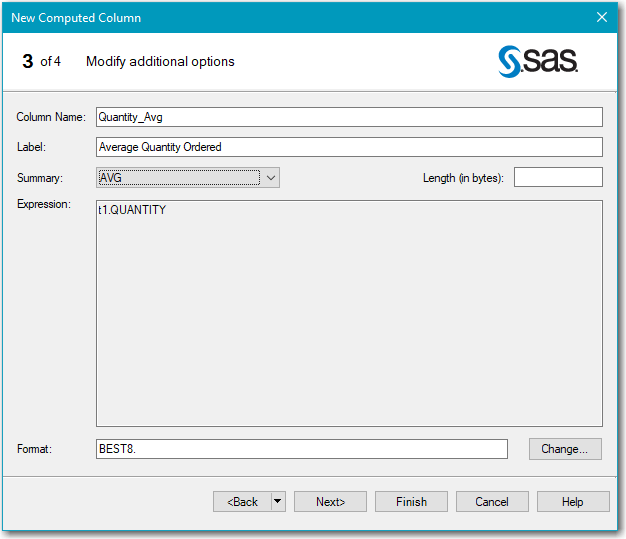Open the Summary dropdown showing AVG
Viewport: 626px width, 539px height.
pos(188,178)
